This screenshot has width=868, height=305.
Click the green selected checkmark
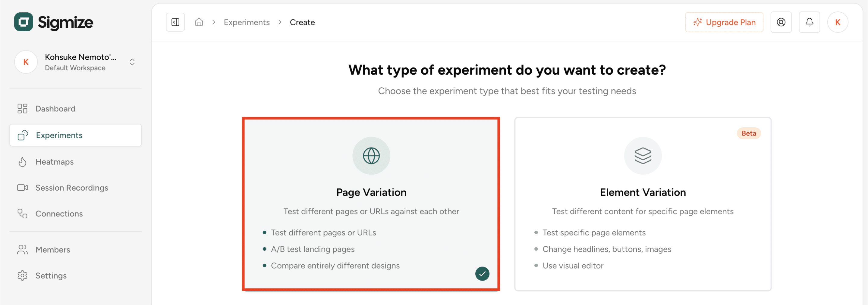coord(482,273)
